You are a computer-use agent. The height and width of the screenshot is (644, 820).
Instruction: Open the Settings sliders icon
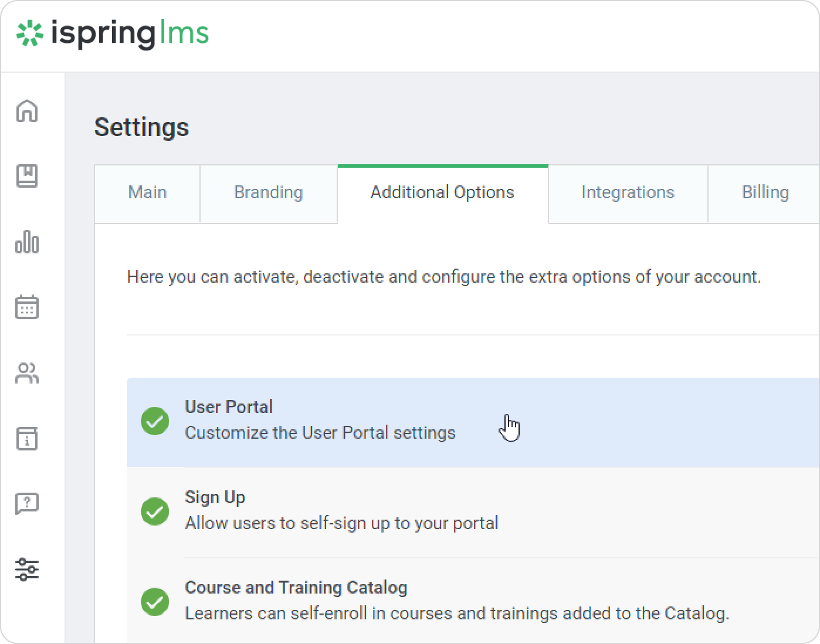pos(27,569)
